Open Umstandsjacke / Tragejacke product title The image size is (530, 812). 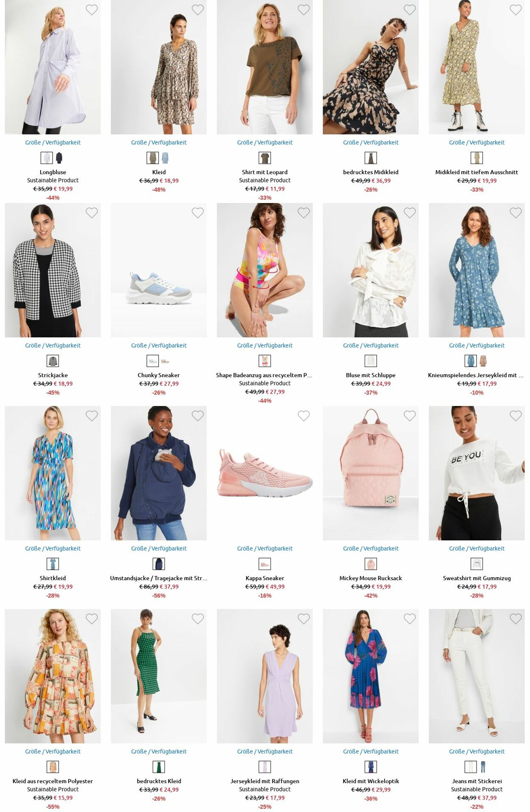tap(159, 578)
